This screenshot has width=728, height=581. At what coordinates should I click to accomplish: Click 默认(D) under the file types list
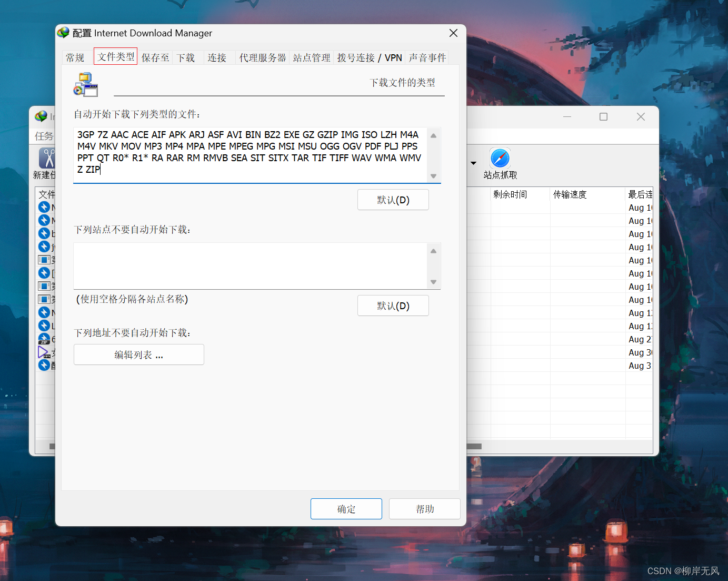393,200
